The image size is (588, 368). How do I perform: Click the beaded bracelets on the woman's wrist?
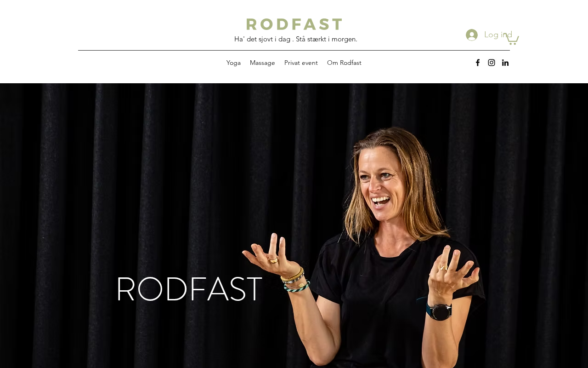294,280
